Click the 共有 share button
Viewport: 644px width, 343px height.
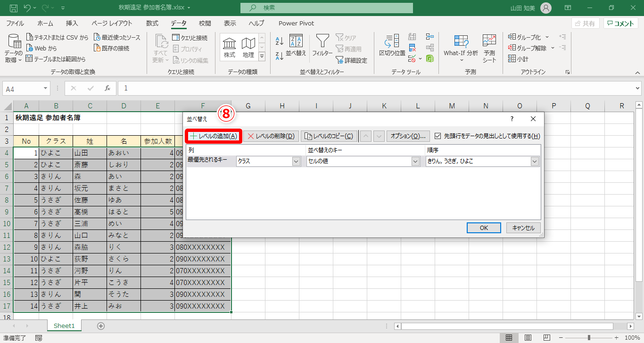point(585,24)
